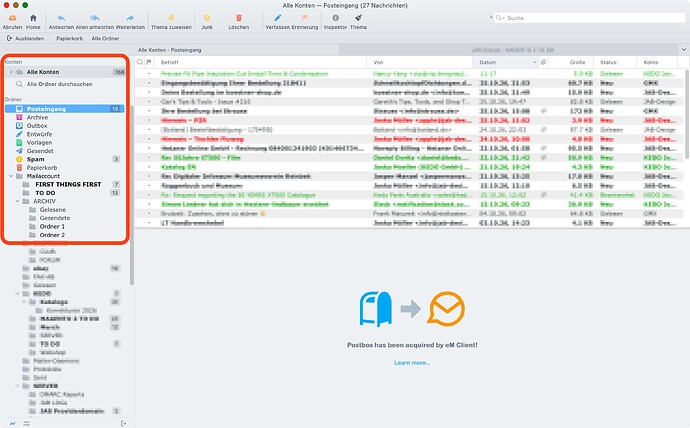Sort messages by the flag column
Image resolution: width=690 pixels, height=428 pixels.
coord(149,62)
